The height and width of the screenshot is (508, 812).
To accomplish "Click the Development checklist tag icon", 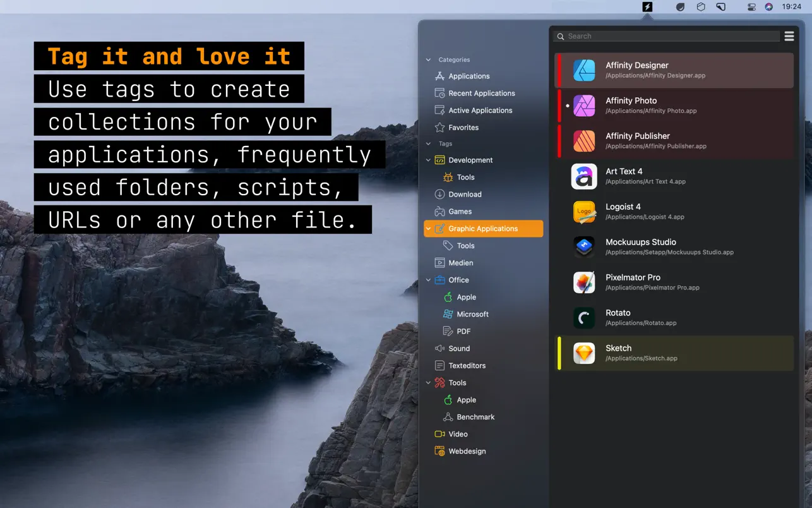I will (x=440, y=160).
